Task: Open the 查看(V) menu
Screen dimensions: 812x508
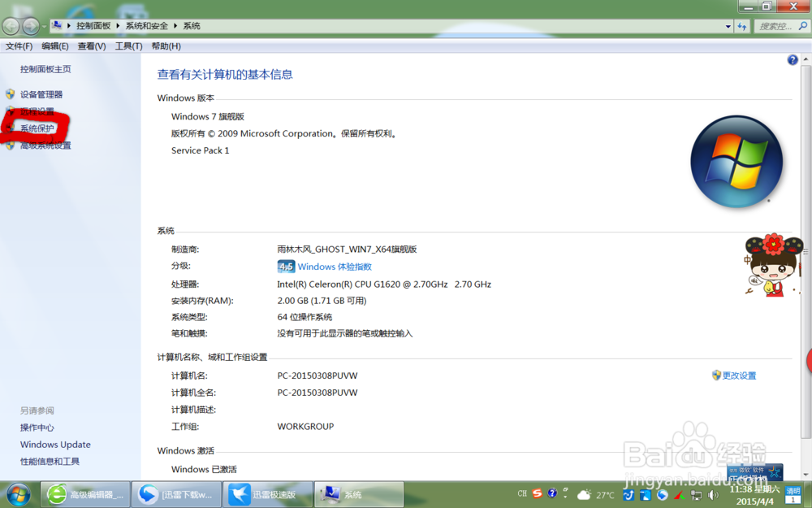Action: [92, 46]
